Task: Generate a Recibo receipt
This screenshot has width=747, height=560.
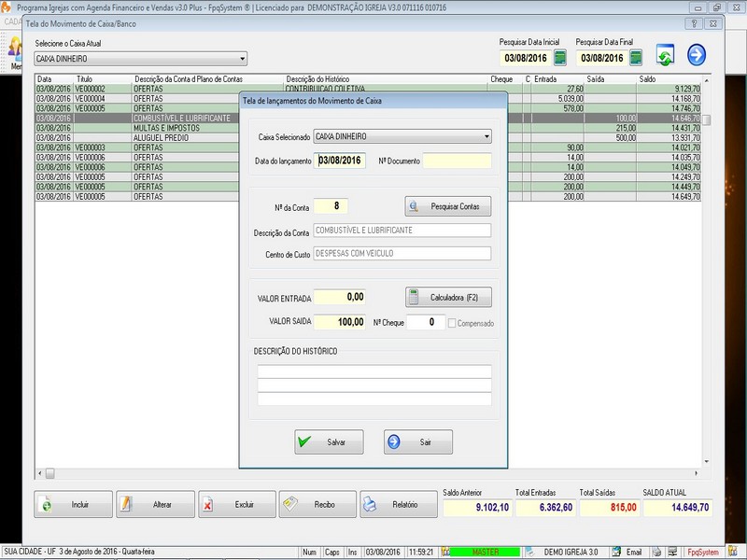Action: 317,504
